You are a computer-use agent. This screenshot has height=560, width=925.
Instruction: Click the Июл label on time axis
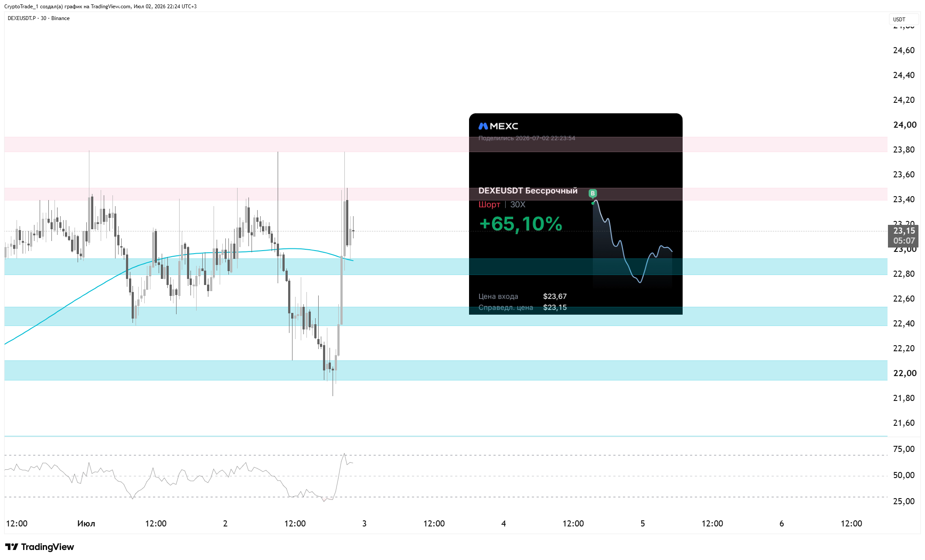point(86,523)
